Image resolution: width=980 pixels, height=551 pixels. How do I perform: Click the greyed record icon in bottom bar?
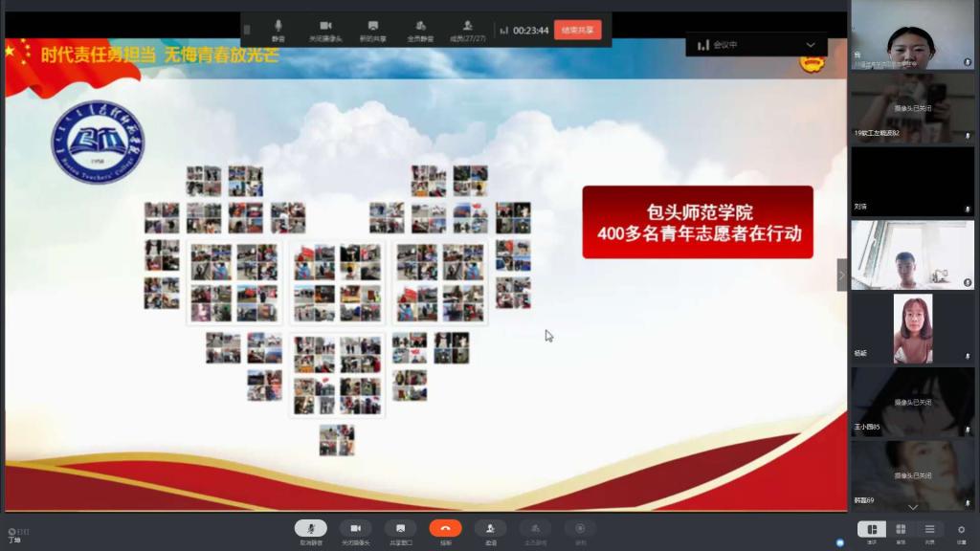click(x=580, y=529)
